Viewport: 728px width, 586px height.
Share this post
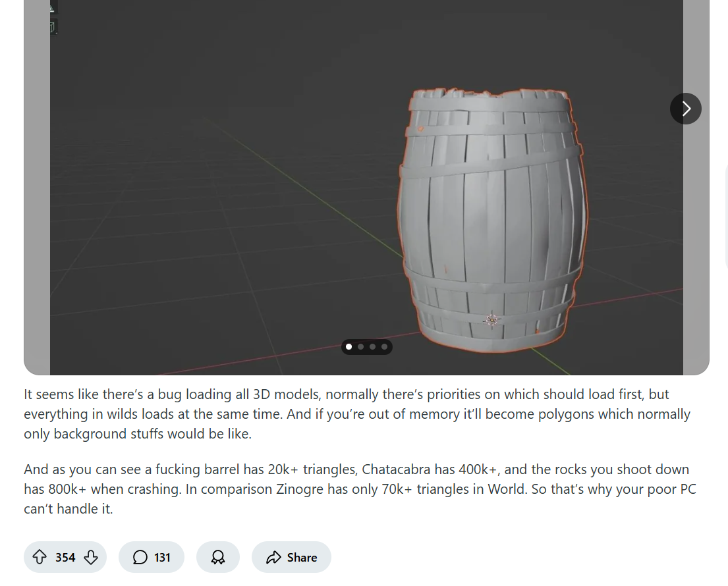pos(291,557)
